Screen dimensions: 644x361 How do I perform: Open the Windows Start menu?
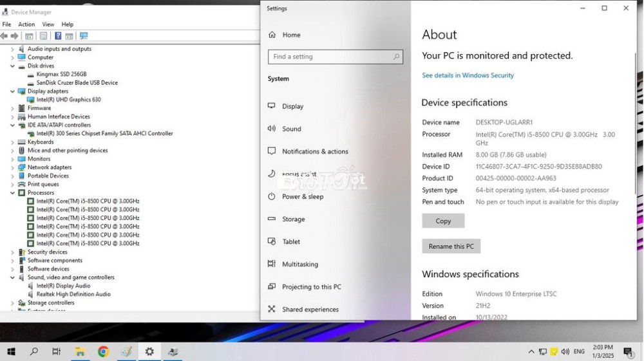(x=11, y=351)
